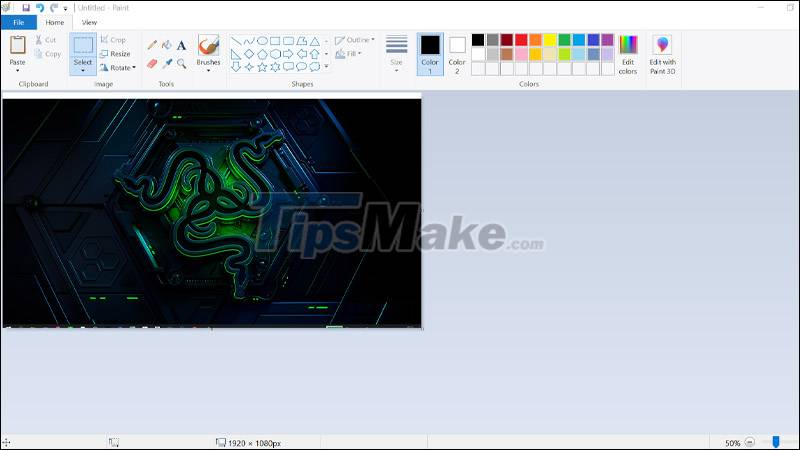The image size is (800, 450).
Task: Activate Color 1 foreground selector
Action: pos(430,55)
